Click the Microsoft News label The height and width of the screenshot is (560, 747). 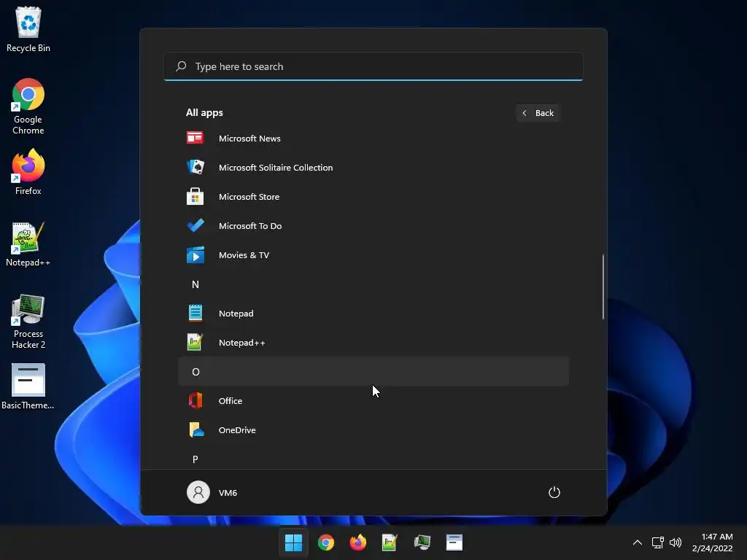(249, 139)
